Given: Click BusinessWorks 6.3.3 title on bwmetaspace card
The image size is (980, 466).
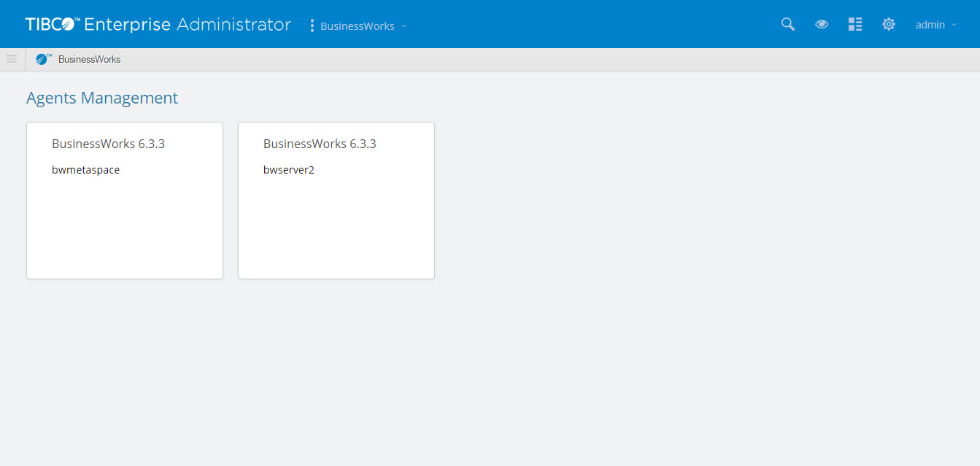Looking at the screenshot, I should pyautogui.click(x=108, y=144).
